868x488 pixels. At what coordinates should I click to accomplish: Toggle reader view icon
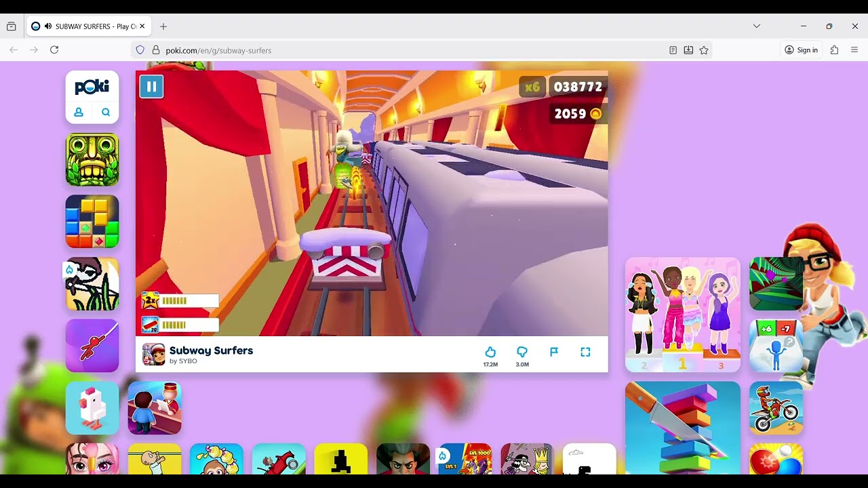click(x=673, y=50)
